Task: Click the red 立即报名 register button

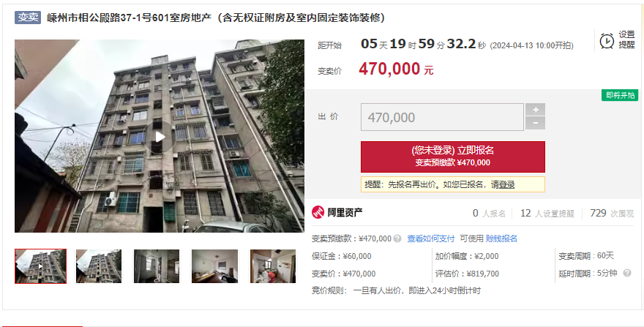Action: click(452, 157)
